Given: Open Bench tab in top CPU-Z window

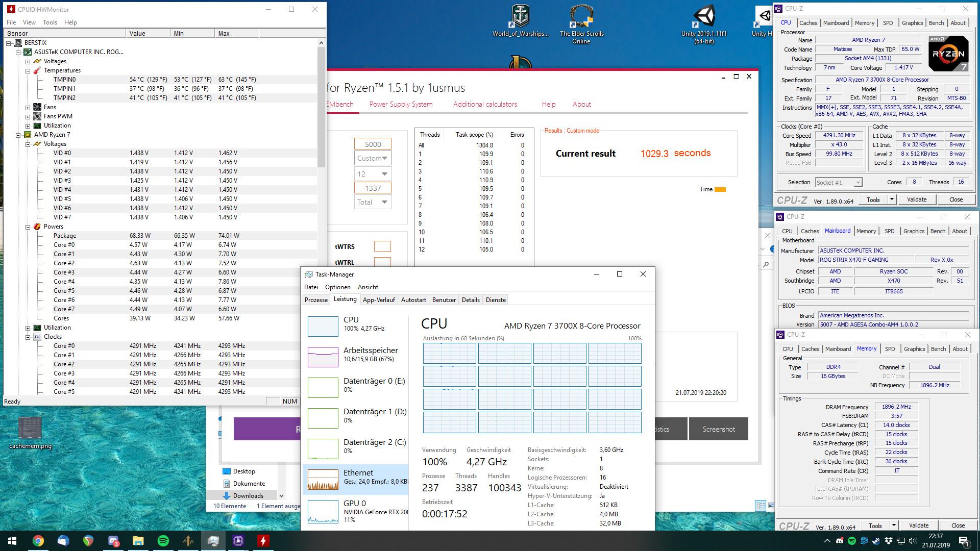Looking at the screenshot, I should 936,23.
